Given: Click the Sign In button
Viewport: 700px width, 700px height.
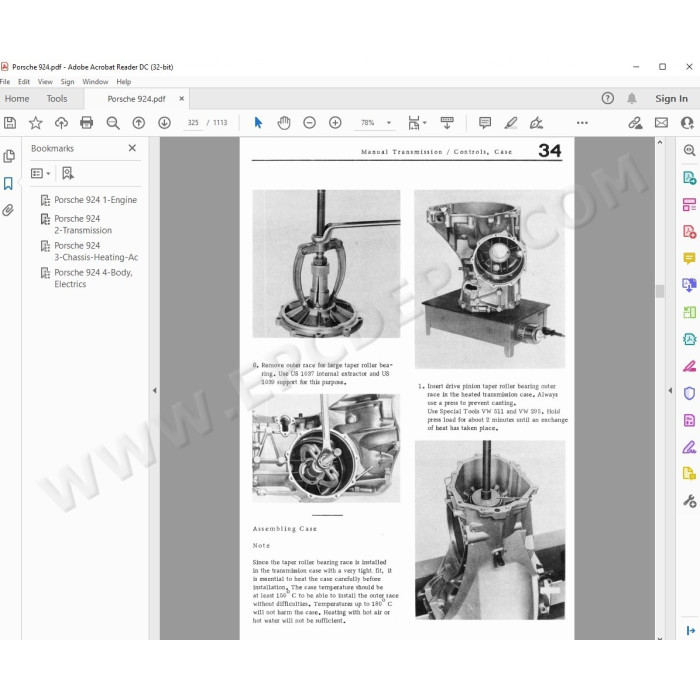Looking at the screenshot, I should [671, 99].
